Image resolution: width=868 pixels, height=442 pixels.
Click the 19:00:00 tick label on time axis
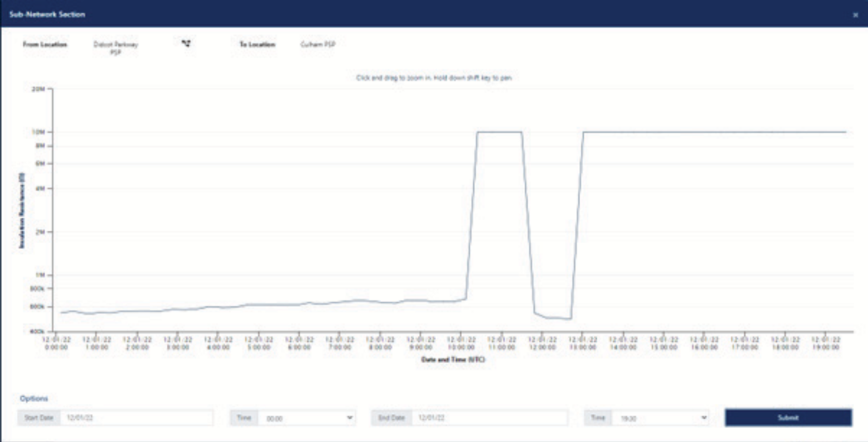pyautogui.click(x=826, y=344)
